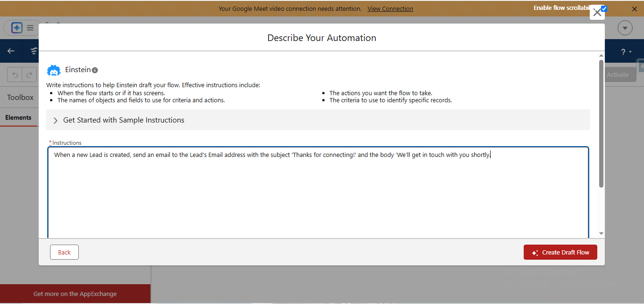Click Get more on the AppExchange
The image size is (644, 304).
(x=75, y=294)
